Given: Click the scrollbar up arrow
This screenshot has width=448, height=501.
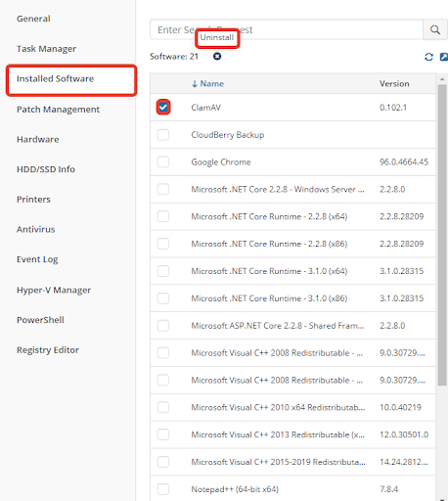Looking at the screenshot, I should 442,79.
